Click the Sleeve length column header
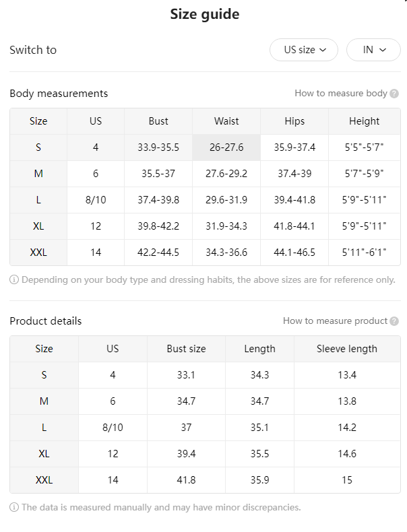The width and height of the screenshot is (407, 532). coord(347,349)
